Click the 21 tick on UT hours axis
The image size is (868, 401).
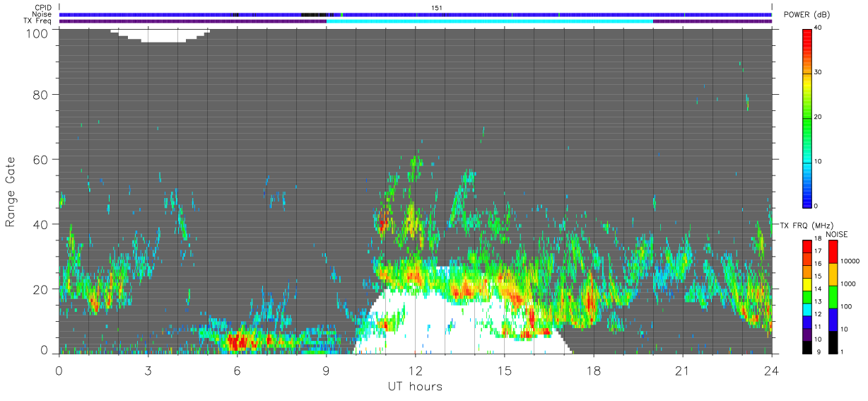[682, 369]
